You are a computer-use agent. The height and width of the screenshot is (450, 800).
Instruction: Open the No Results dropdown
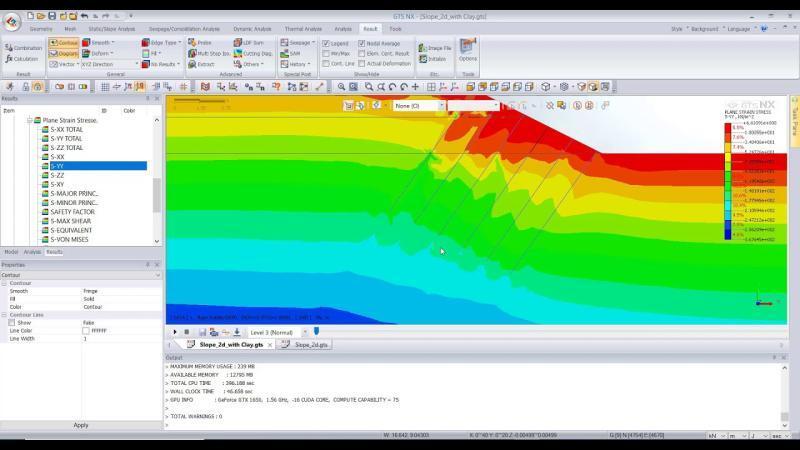[x=160, y=64]
